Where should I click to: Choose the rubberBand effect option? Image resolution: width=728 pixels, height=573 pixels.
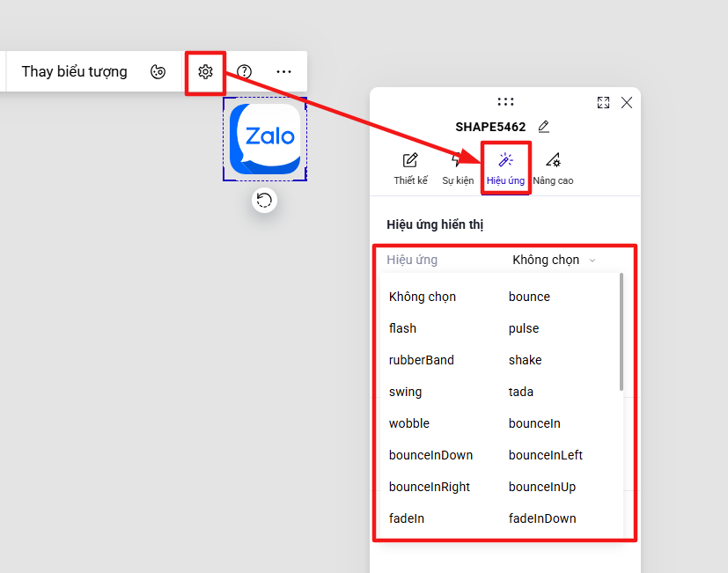(422, 360)
